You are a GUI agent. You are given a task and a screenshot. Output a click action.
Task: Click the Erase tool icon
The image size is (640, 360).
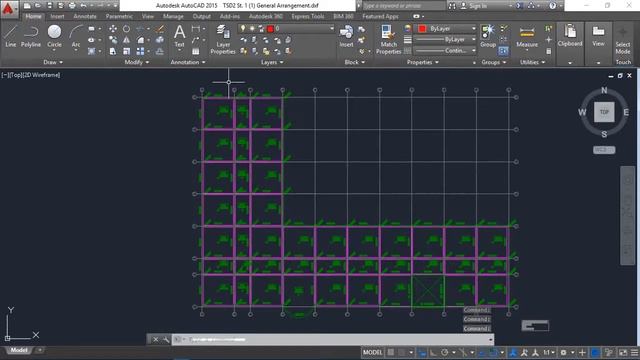tap(160, 29)
